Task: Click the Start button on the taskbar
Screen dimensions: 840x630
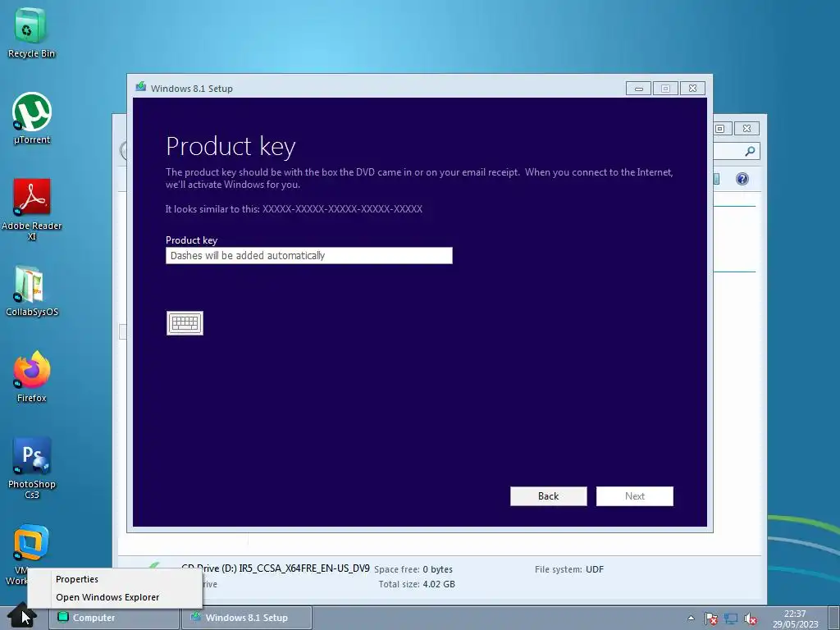Action: pos(21,616)
